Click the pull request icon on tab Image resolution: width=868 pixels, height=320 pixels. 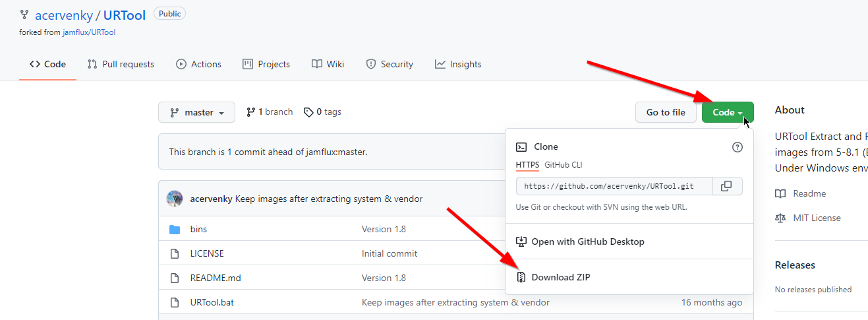(x=92, y=64)
